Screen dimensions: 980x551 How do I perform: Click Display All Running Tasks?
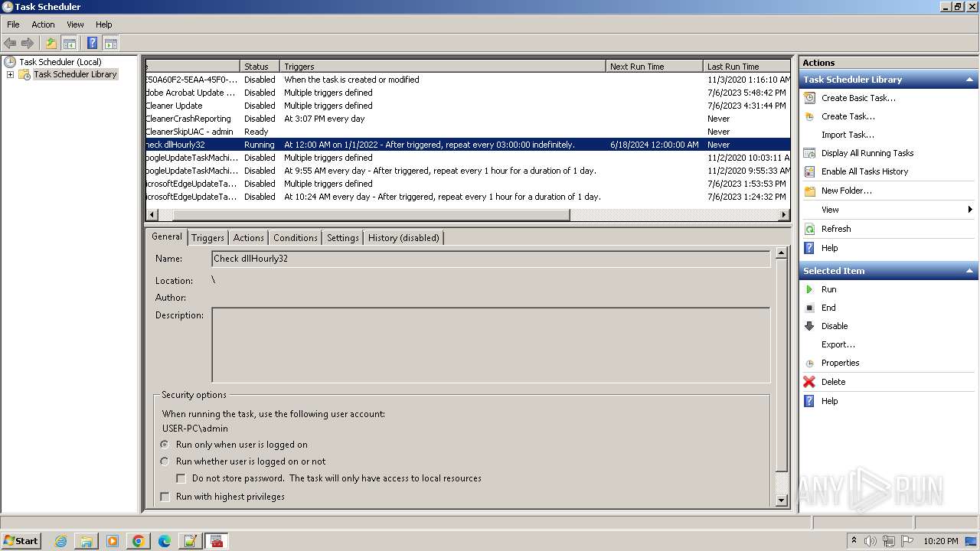pos(867,153)
